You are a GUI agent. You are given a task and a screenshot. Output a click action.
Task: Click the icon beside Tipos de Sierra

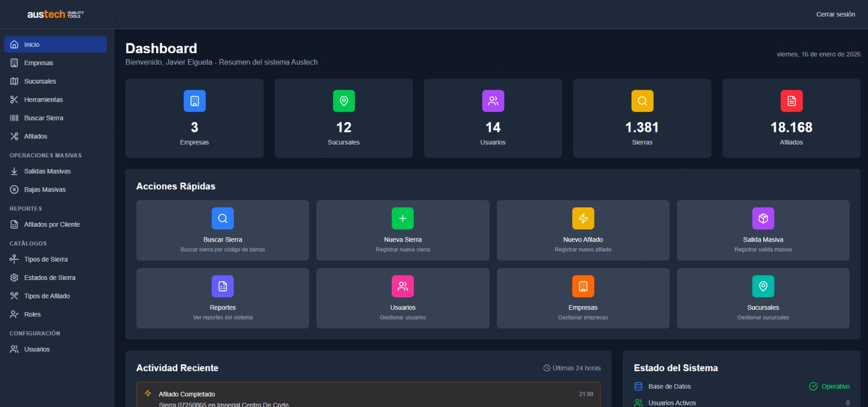(x=14, y=259)
